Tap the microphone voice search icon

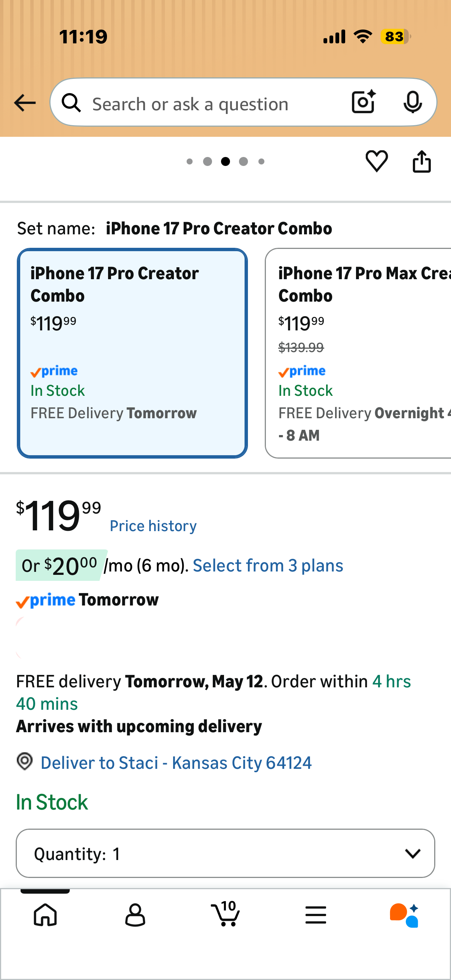(x=412, y=102)
